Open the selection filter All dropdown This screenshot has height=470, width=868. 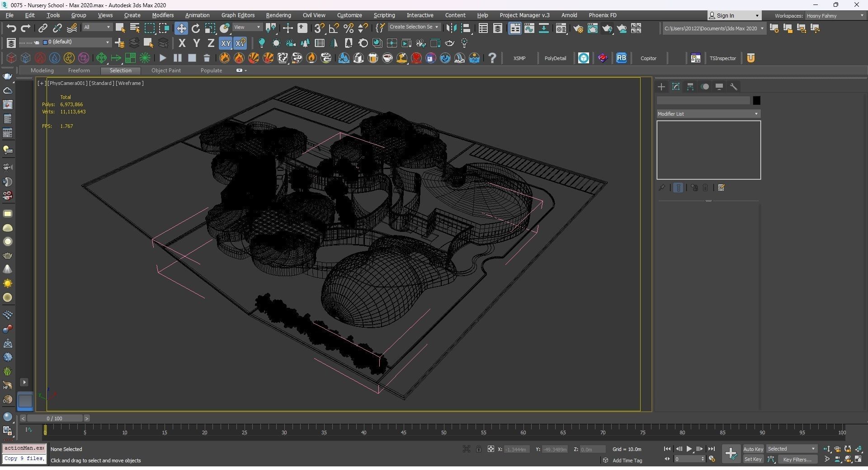coord(97,28)
